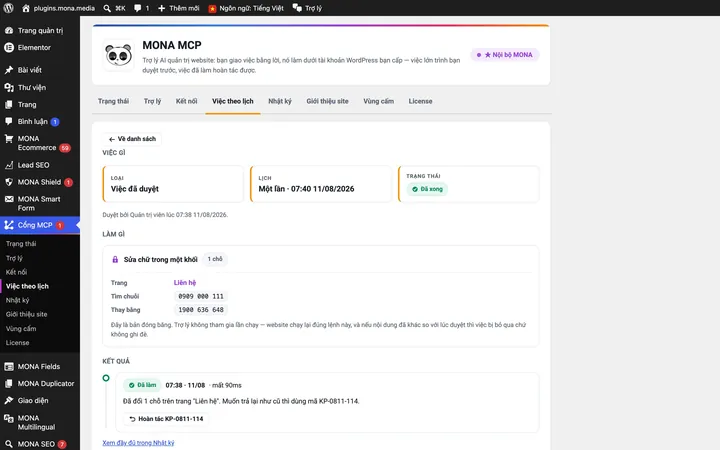Open the search ⌘K icon

[107, 8]
